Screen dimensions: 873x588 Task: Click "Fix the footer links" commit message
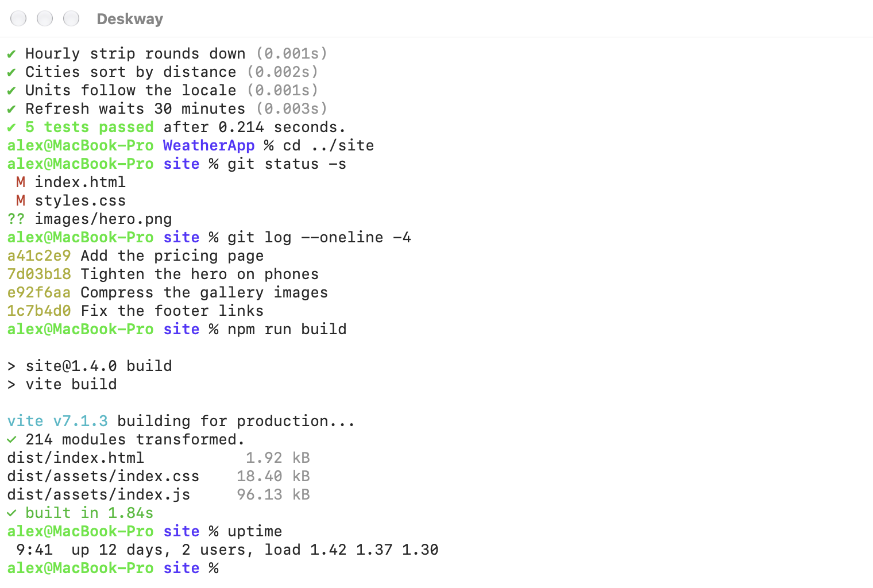coord(172,311)
